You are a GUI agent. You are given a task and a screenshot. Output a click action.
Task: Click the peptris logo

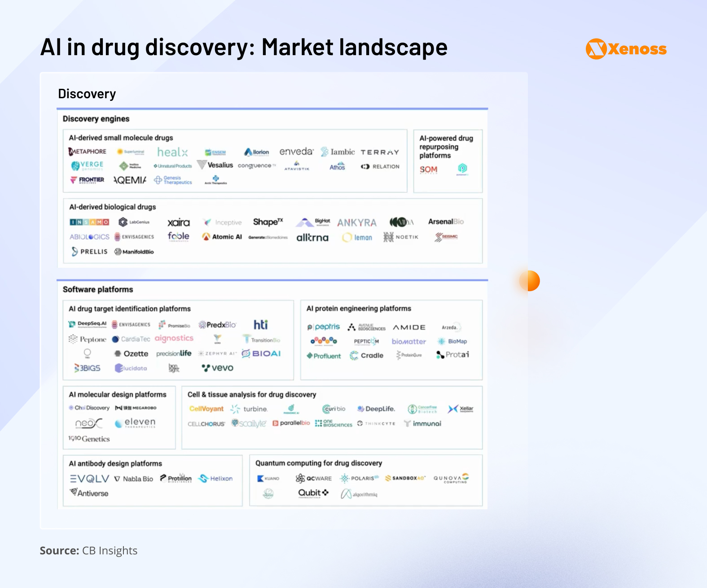coord(324,327)
